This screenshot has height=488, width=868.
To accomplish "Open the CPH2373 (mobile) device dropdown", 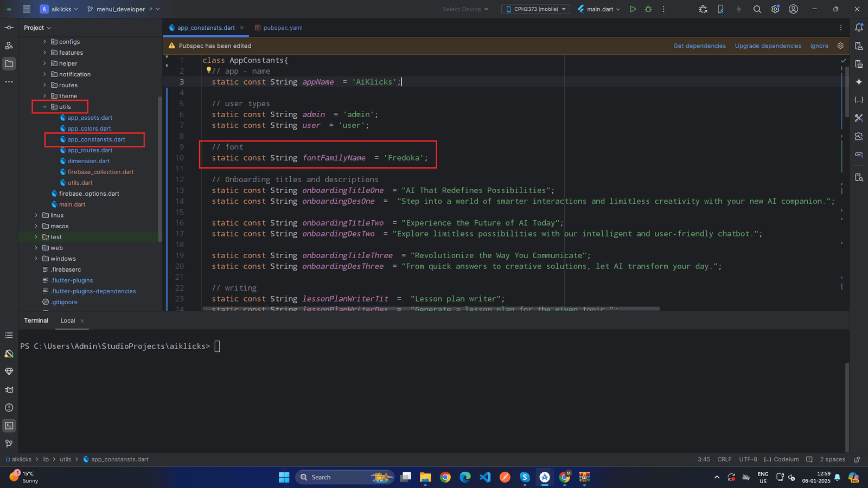I will [x=535, y=9].
